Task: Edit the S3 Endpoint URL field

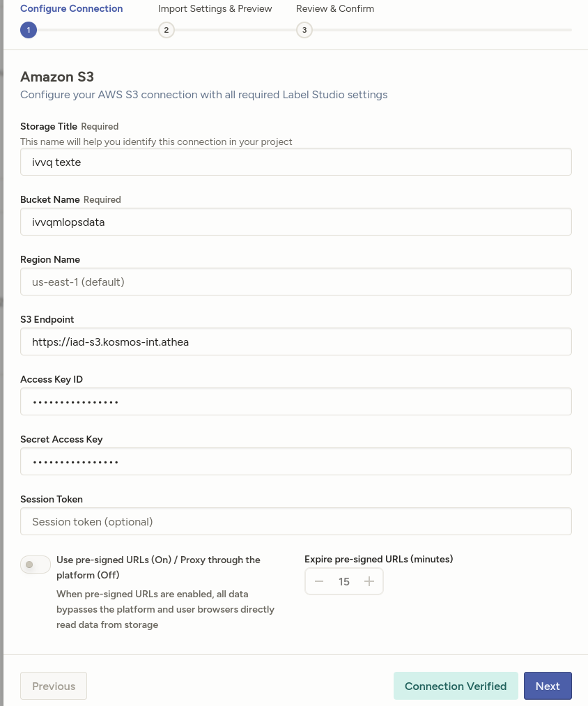Action: (296, 342)
